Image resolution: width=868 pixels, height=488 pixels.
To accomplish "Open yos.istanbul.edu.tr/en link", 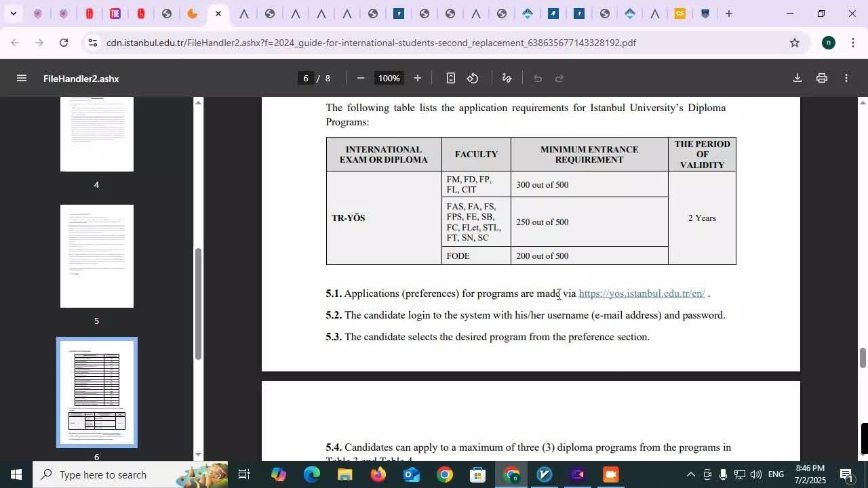I will [x=642, y=293].
